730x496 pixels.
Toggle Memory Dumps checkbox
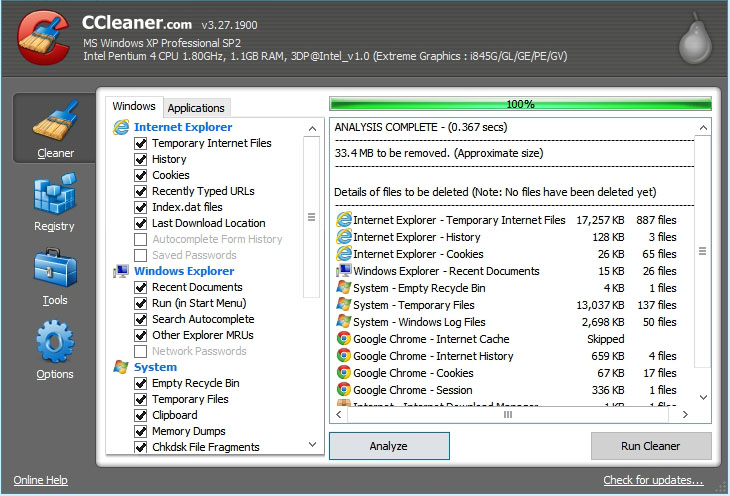pos(141,431)
